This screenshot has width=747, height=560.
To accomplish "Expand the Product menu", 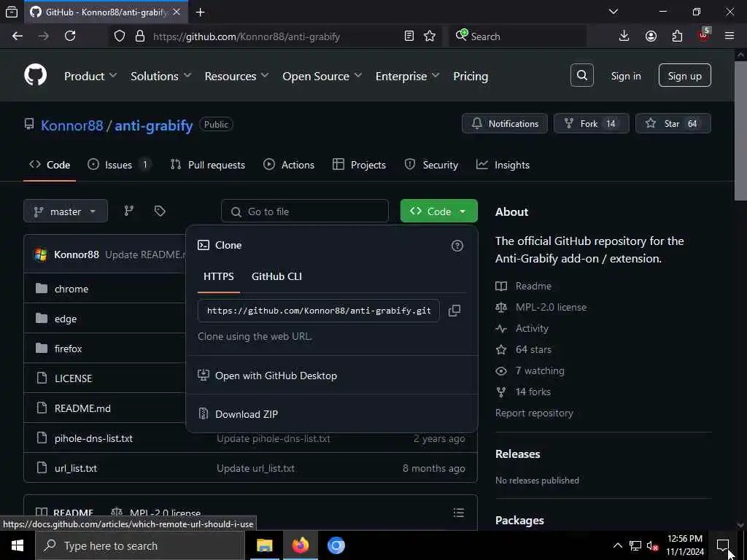I will coord(90,76).
